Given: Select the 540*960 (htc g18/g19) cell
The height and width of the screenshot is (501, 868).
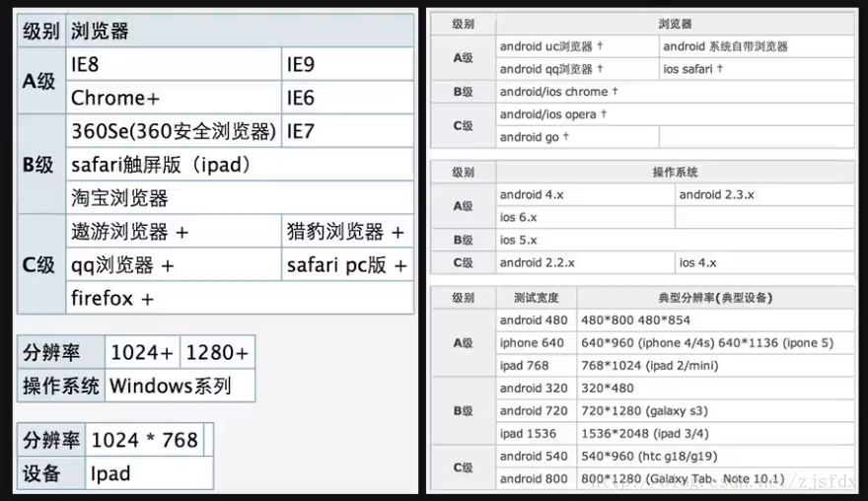Looking at the screenshot, I should point(715,457).
